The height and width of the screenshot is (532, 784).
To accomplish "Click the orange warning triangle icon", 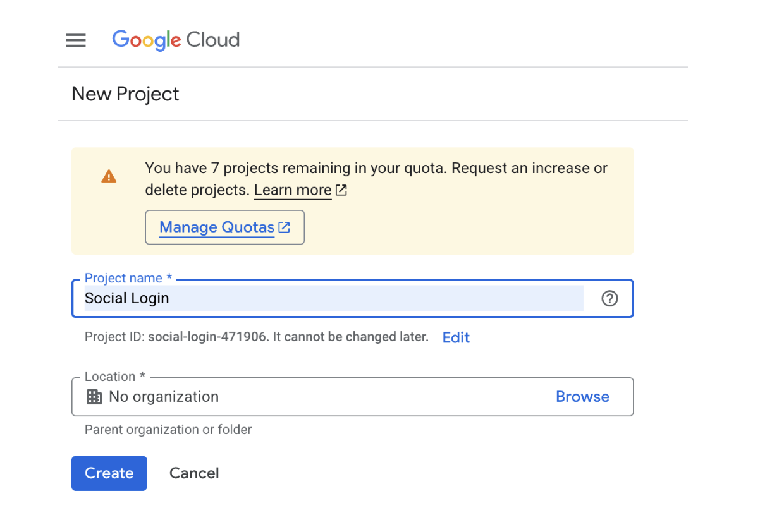I will (109, 176).
